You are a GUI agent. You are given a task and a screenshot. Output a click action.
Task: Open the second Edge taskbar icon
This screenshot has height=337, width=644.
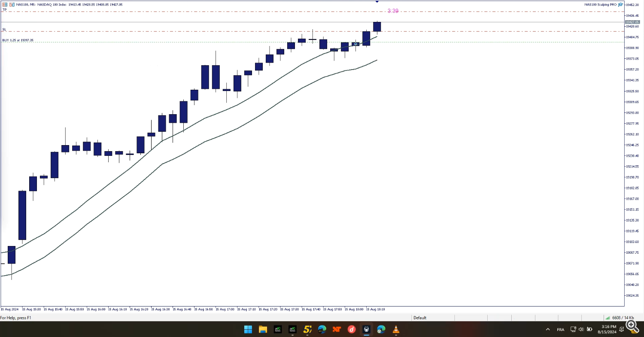381,329
